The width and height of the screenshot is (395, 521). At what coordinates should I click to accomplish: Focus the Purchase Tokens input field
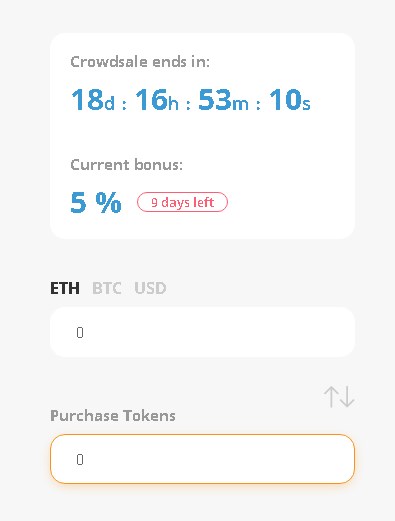pyautogui.click(x=202, y=459)
